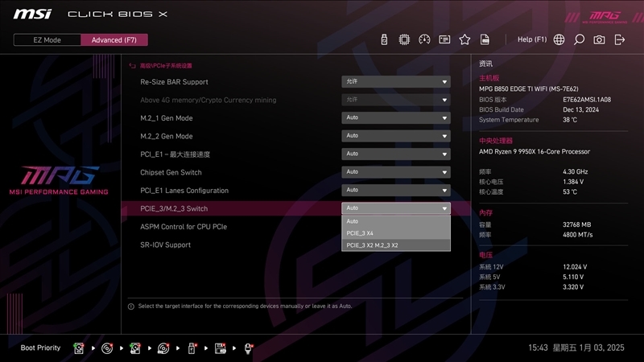Image resolution: width=644 pixels, height=362 pixels.
Task: Select the SR-IOV Support row
Action: (166, 245)
